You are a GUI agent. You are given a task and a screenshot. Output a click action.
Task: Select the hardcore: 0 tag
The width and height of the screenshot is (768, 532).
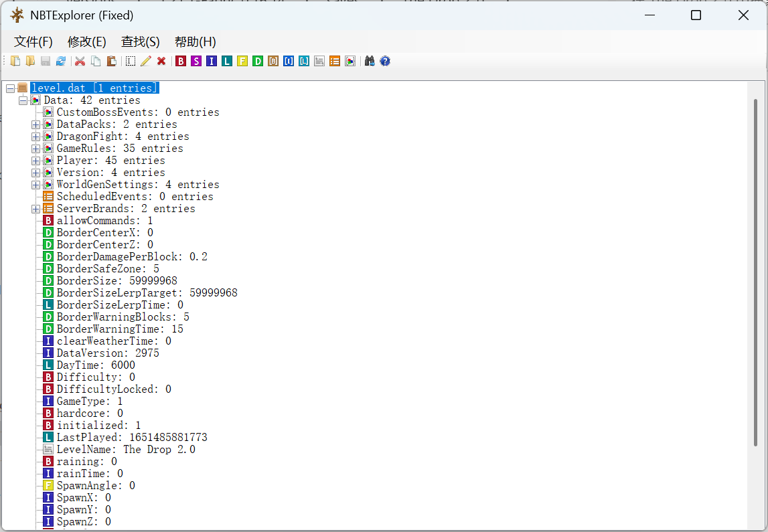coord(90,414)
